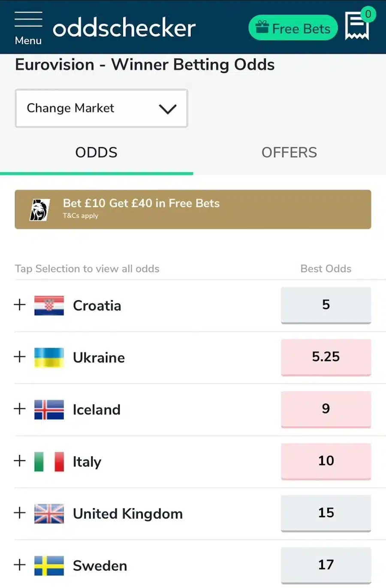Expand the Croatia row plus sign
This screenshot has height=588, width=386.
tap(20, 305)
